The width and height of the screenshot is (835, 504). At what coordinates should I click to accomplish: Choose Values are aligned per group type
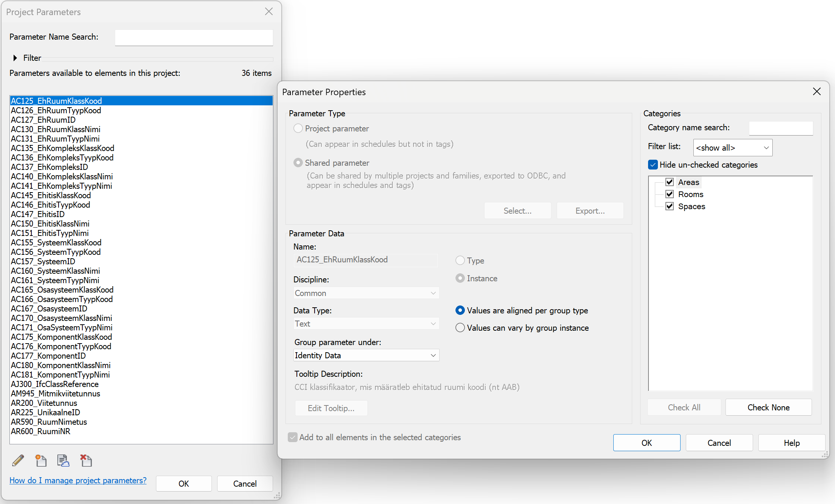click(x=460, y=310)
